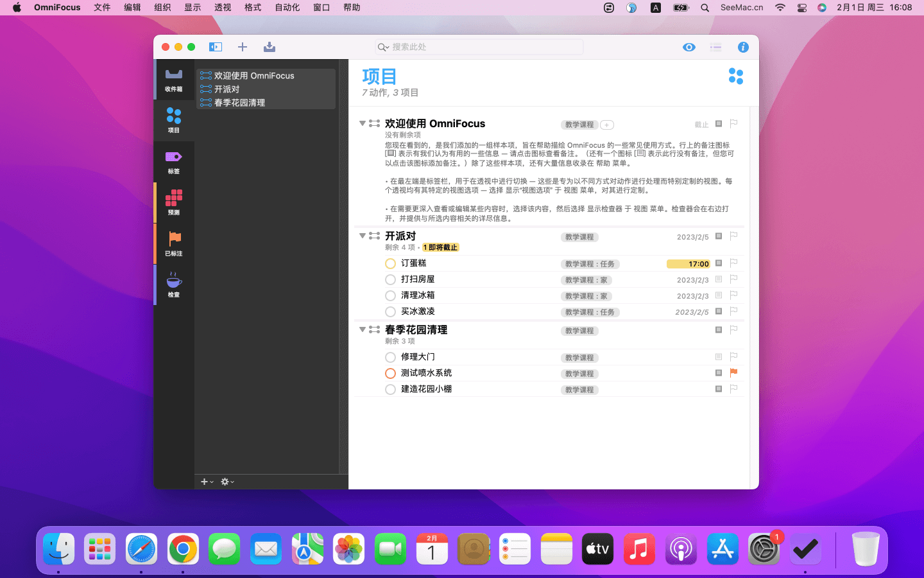Open the 自动化 menu

[287, 8]
